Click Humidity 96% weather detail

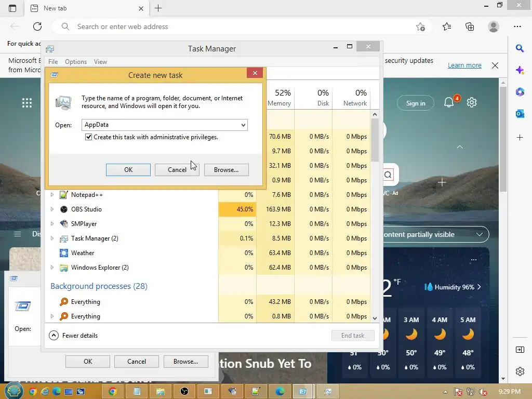[453, 287]
